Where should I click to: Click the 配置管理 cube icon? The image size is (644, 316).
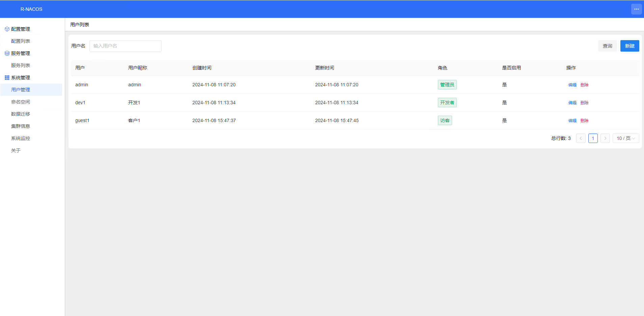[7, 29]
